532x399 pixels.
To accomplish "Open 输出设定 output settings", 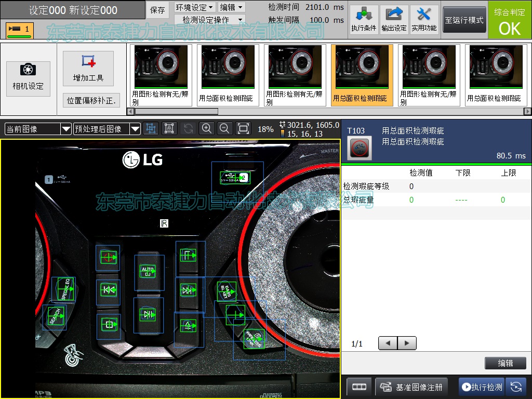I will pyautogui.click(x=394, y=20).
